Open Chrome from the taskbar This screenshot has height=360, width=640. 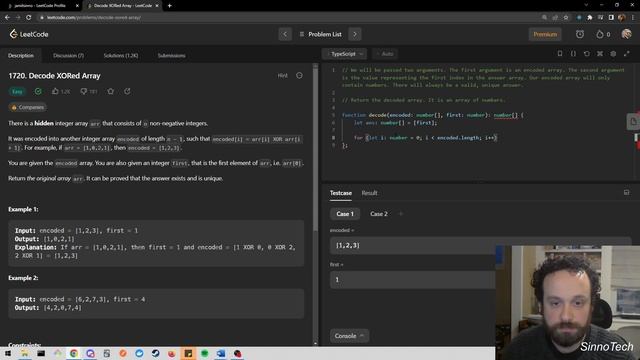(x=74, y=353)
